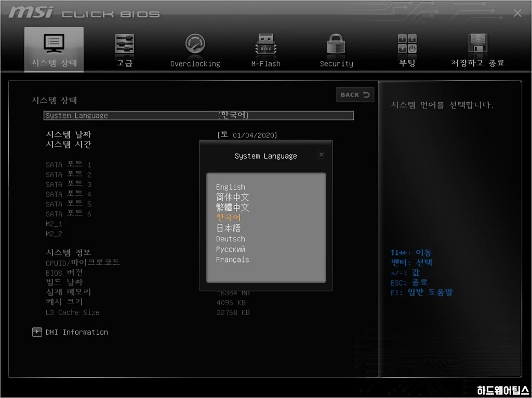Viewport: 532px width, 398px height.
Task: Click the M2_1 entry
Action: click(x=54, y=224)
